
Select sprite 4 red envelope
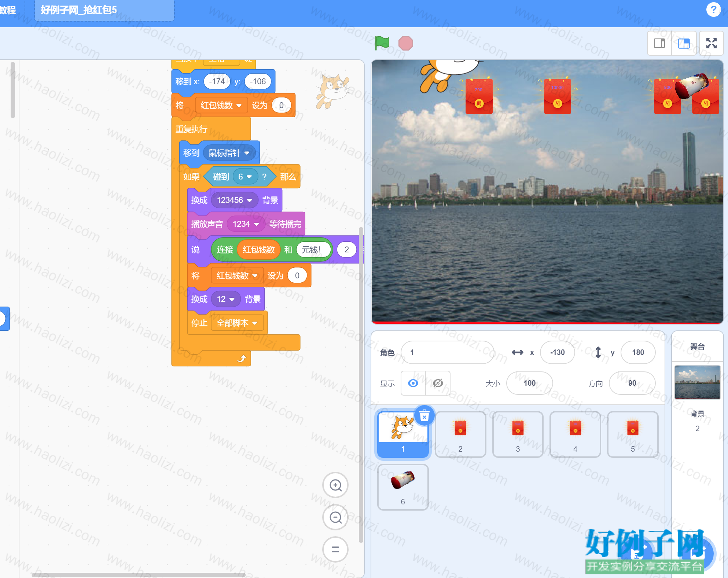[x=575, y=434]
